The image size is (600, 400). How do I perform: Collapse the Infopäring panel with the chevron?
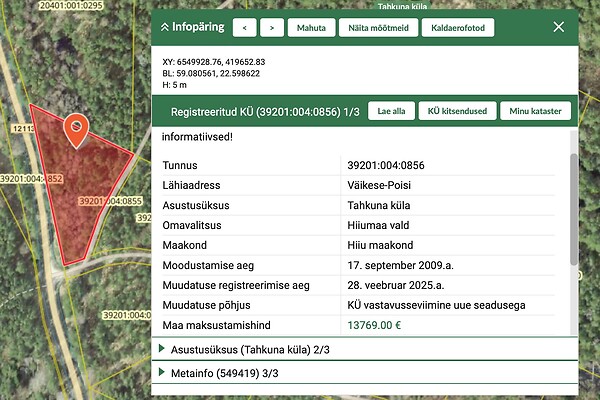(165, 27)
